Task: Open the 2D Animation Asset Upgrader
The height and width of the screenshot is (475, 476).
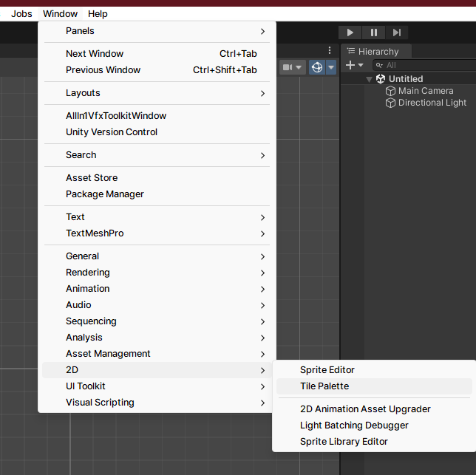Action: [374, 409]
